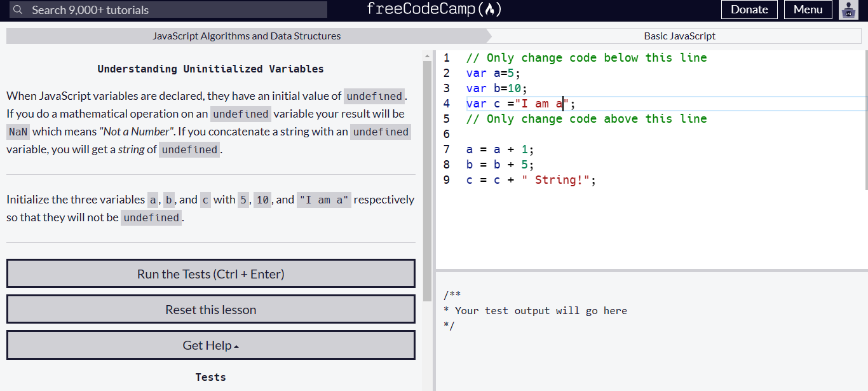
Task: Click line number 9 in editor gutter
Action: 447,180
